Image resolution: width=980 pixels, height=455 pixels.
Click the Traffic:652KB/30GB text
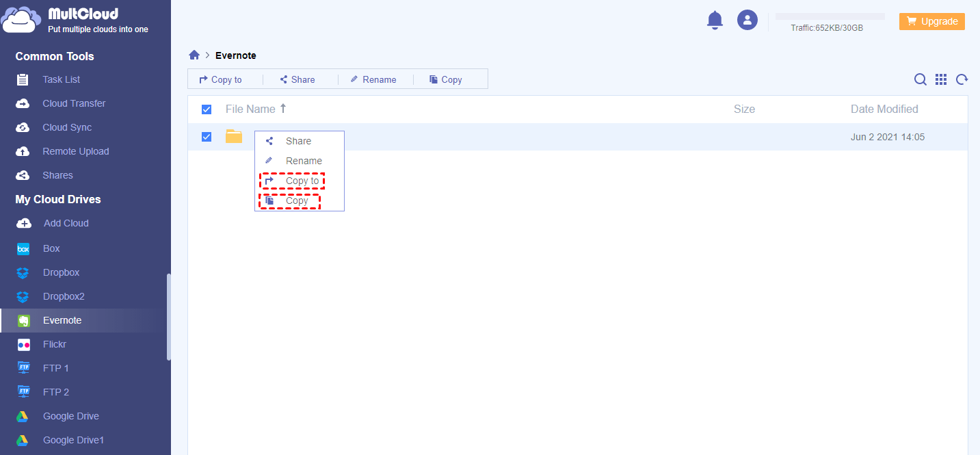click(827, 28)
